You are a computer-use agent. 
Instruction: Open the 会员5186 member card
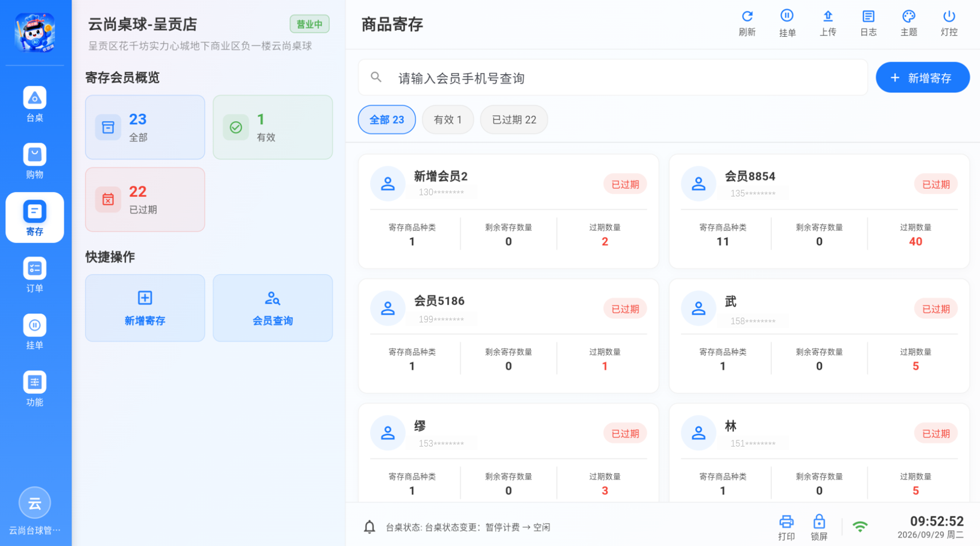click(508, 336)
